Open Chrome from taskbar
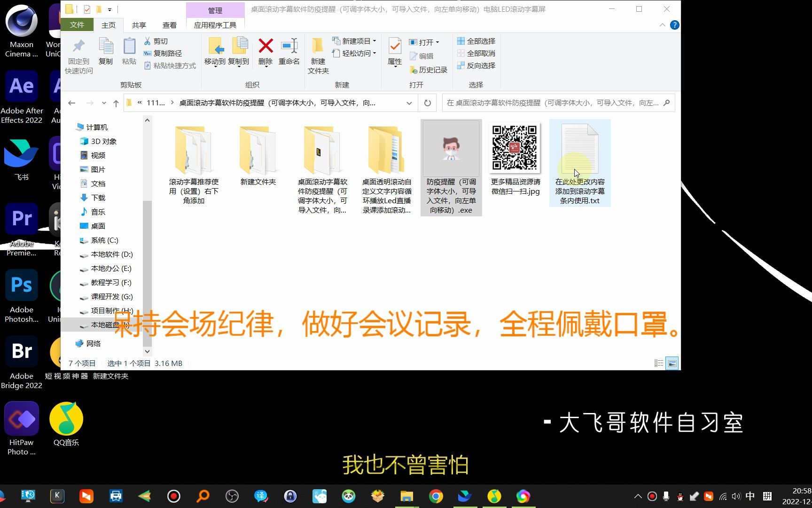812x508 pixels. click(x=436, y=496)
